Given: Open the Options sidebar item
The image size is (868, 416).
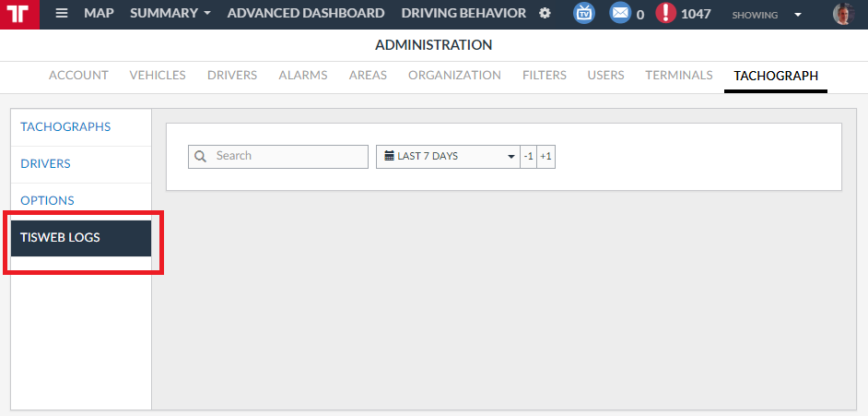Looking at the screenshot, I should [47, 201].
